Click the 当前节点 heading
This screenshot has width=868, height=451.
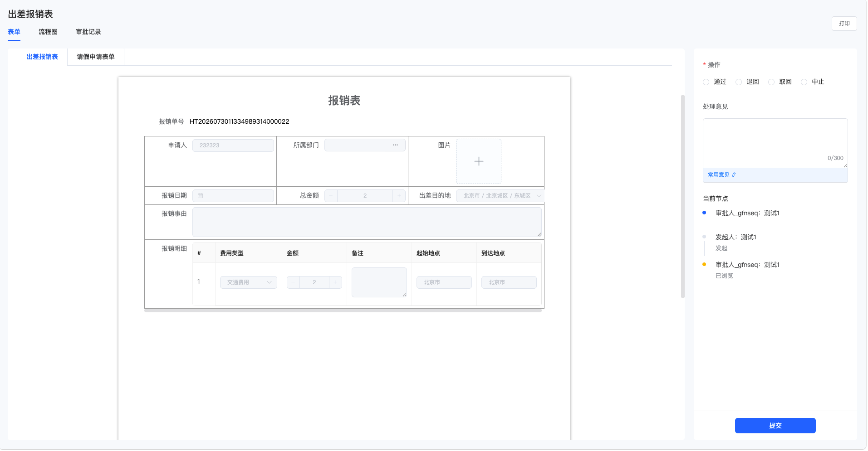pos(715,199)
